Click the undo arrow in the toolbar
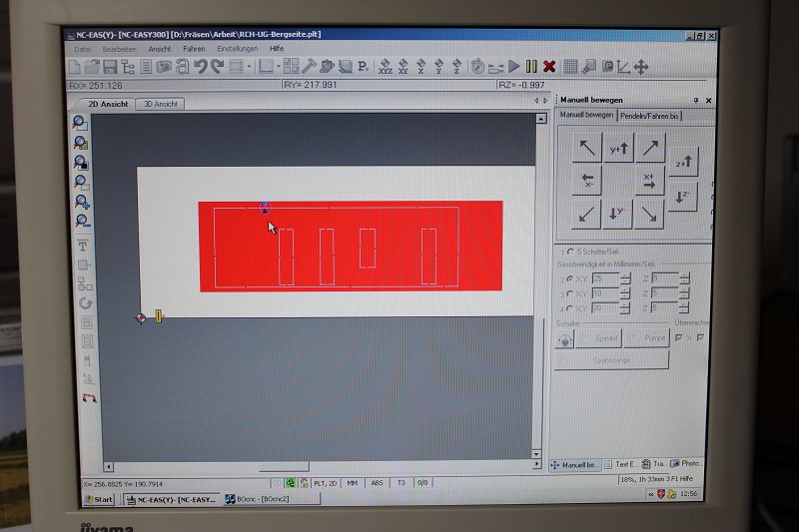The width and height of the screenshot is (799, 532). pos(201,67)
